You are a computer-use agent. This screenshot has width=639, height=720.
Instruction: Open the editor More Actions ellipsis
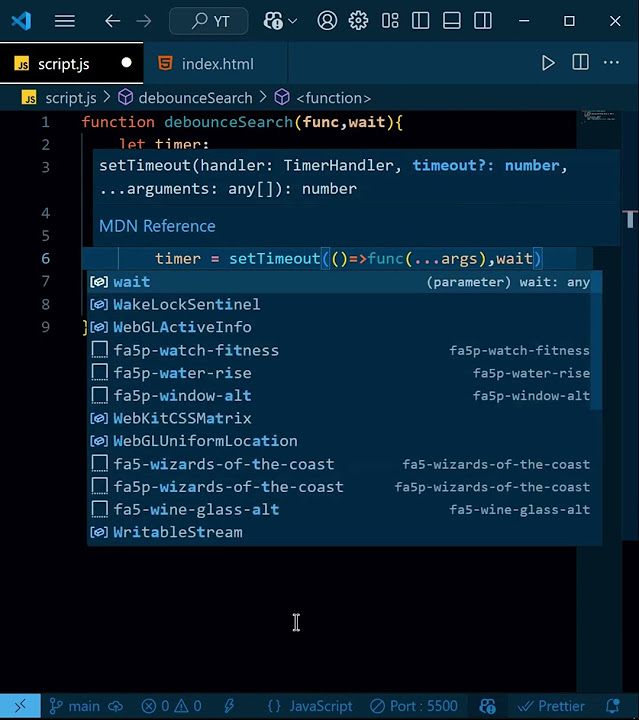coord(611,62)
